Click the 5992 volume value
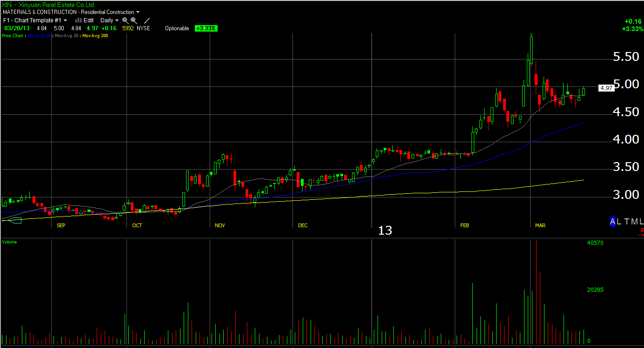Viewport: 644px width, 348px height. (x=128, y=28)
